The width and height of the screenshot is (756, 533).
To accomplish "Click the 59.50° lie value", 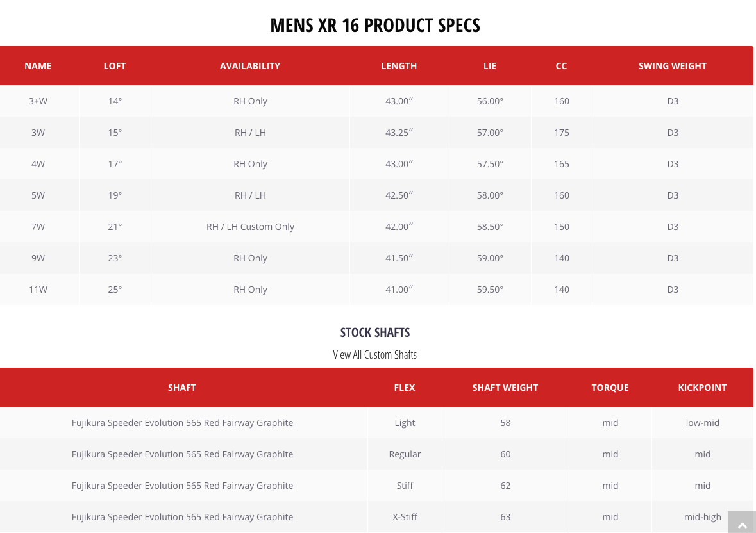I will tap(490, 289).
